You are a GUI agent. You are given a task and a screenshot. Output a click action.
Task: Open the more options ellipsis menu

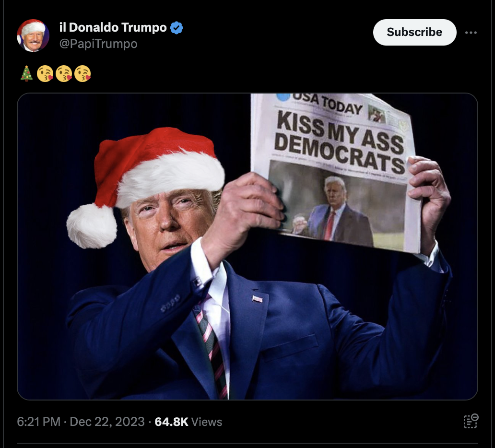click(x=471, y=33)
